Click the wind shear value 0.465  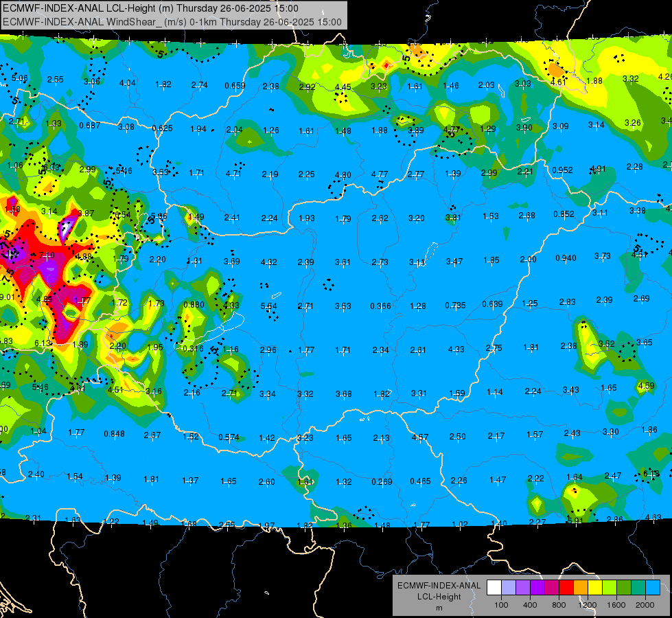point(420,481)
